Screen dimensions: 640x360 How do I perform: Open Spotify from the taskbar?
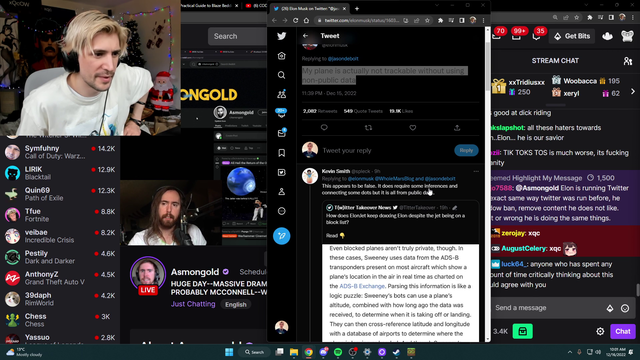coord(338,352)
